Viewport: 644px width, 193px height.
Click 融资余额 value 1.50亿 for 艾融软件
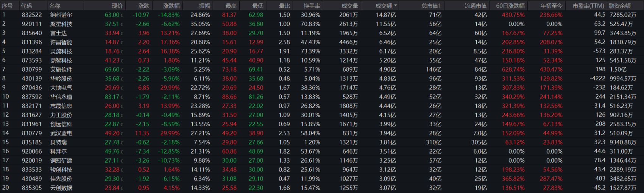point(618,69)
